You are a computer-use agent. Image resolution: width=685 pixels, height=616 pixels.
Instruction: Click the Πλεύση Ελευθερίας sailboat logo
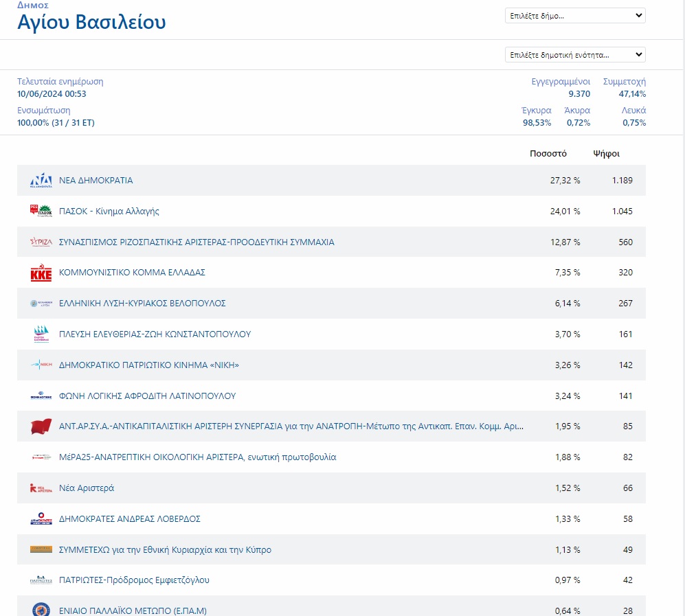click(41, 334)
